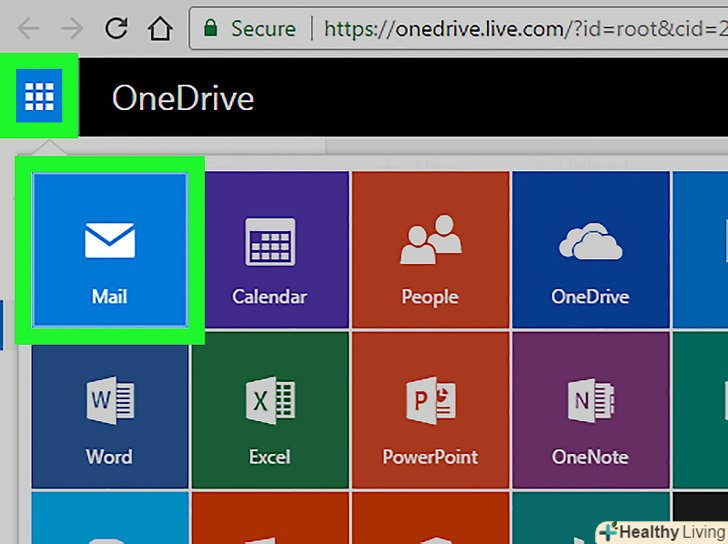Open the Mail app tile
Screen dimensions: 728x544
pyautogui.click(x=109, y=250)
